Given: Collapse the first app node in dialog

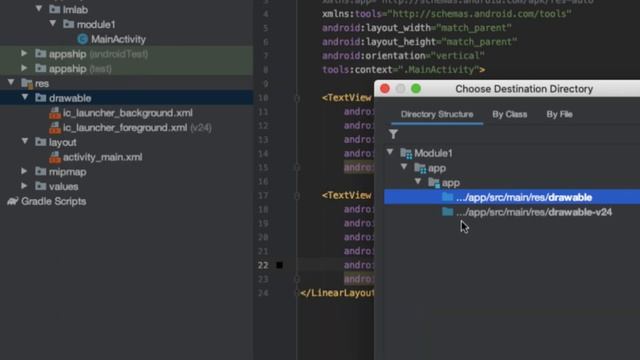Looking at the screenshot, I should (404, 167).
